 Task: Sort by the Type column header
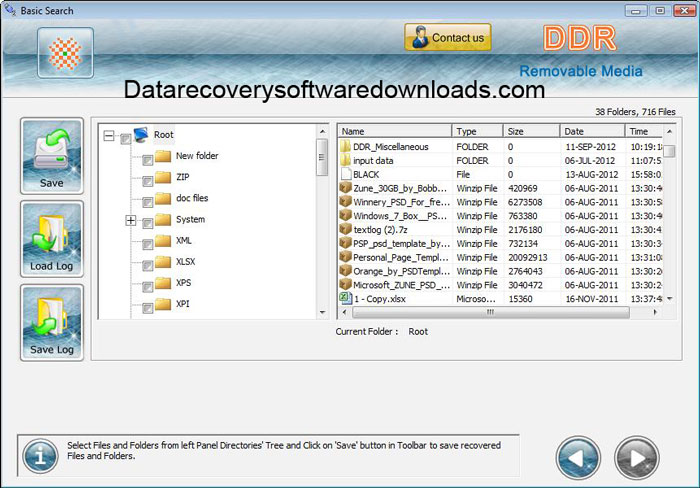tap(477, 131)
